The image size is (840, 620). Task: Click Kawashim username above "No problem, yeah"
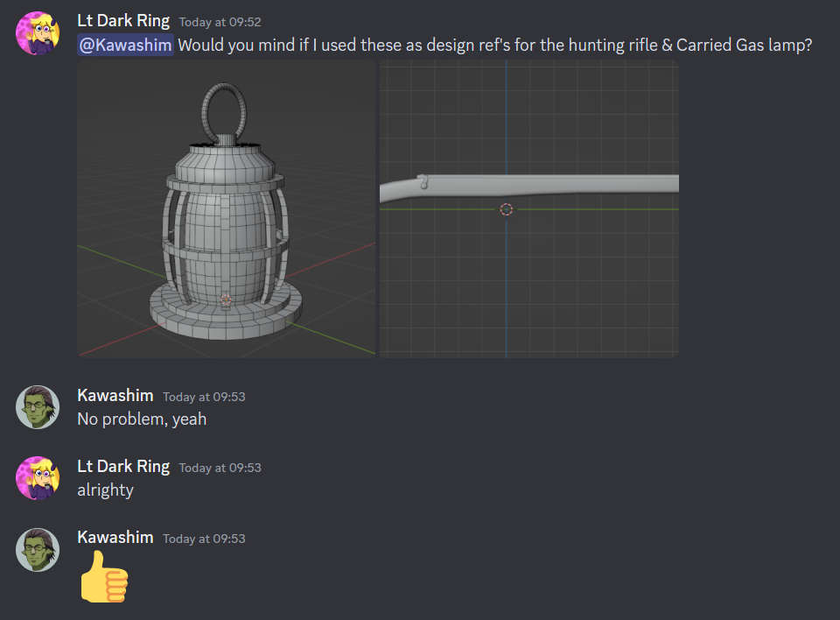pos(115,396)
